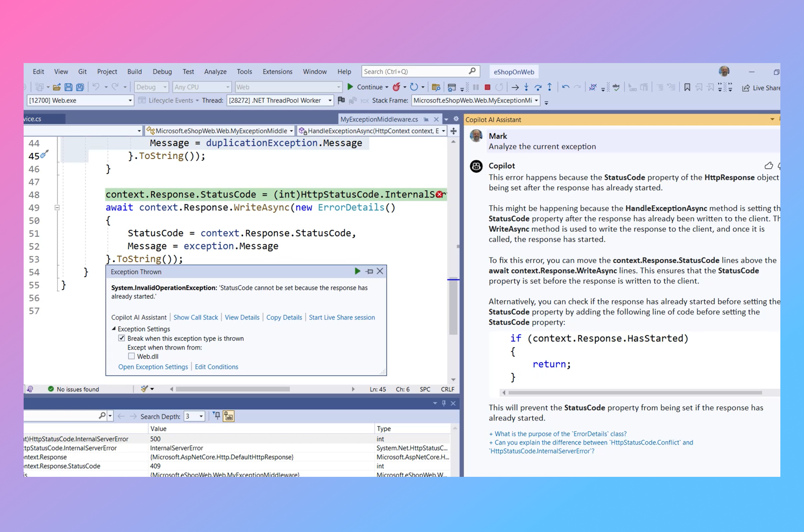This screenshot has height=532, width=804.
Task: Open the Git menu
Action: coord(82,72)
